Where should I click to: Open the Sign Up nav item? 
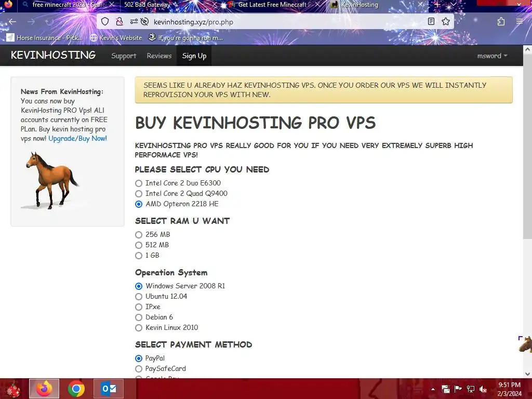[x=194, y=56]
